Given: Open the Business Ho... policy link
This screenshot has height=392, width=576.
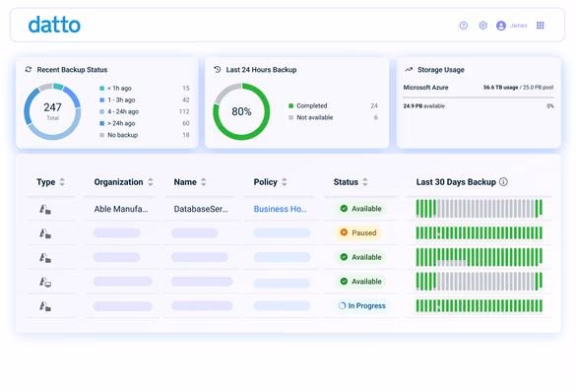Looking at the screenshot, I should [x=281, y=209].
